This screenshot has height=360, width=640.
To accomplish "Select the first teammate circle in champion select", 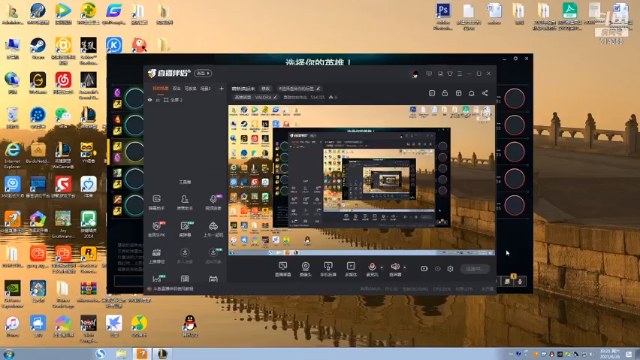I will click(x=134, y=98).
